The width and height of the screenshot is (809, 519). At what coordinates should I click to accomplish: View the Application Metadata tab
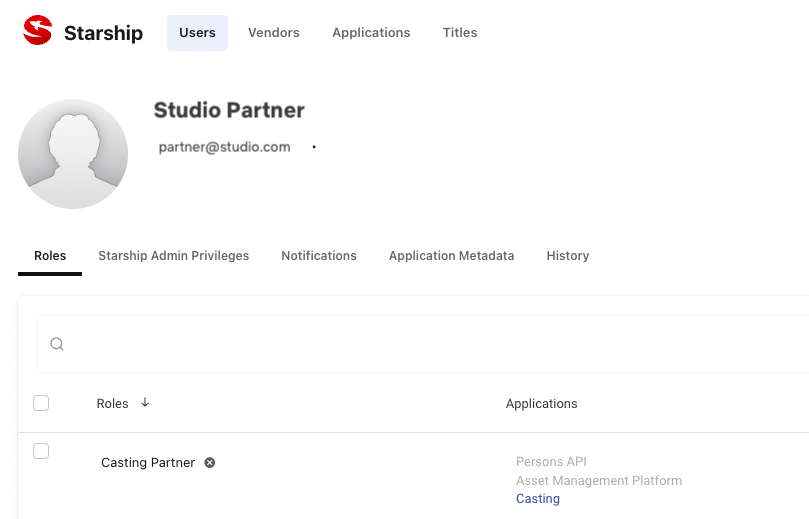point(452,256)
